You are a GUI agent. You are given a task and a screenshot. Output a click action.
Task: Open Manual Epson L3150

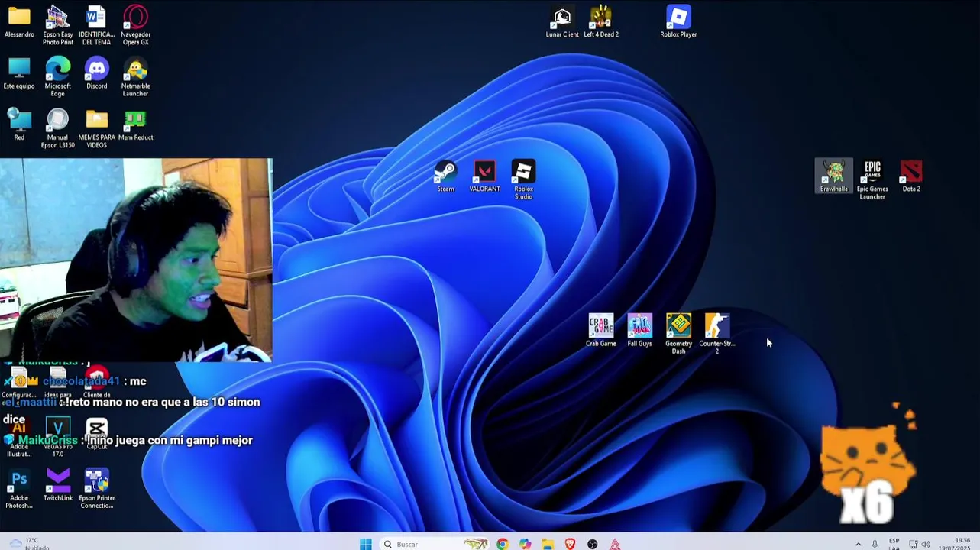(x=58, y=128)
